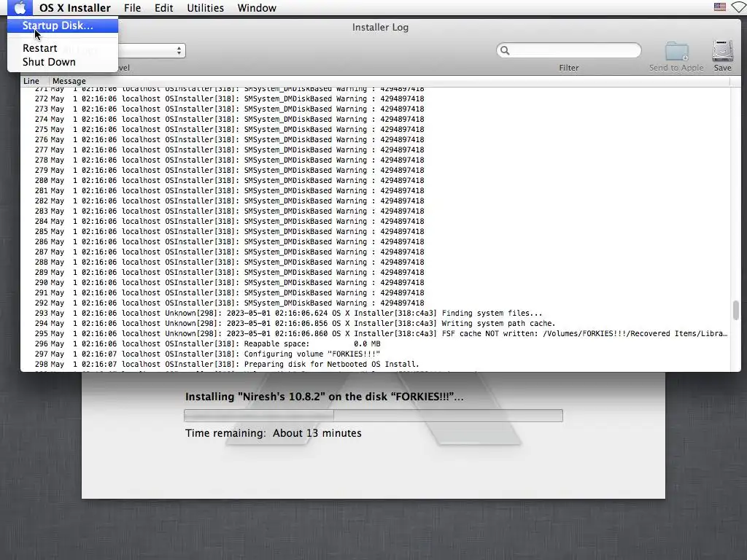The width and height of the screenshot is (747, 560).
Task: Click the Message column header
Action: 389,81
